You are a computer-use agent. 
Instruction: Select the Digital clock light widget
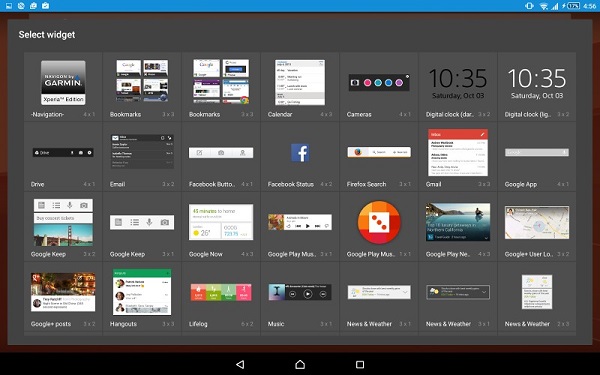pyautogui.click(x=537, y=83)
